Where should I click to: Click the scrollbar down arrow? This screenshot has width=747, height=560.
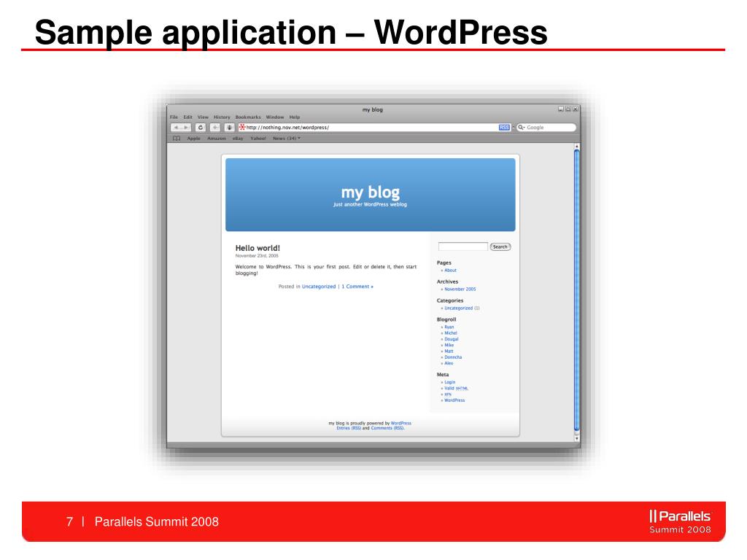[x=576, y=438]
